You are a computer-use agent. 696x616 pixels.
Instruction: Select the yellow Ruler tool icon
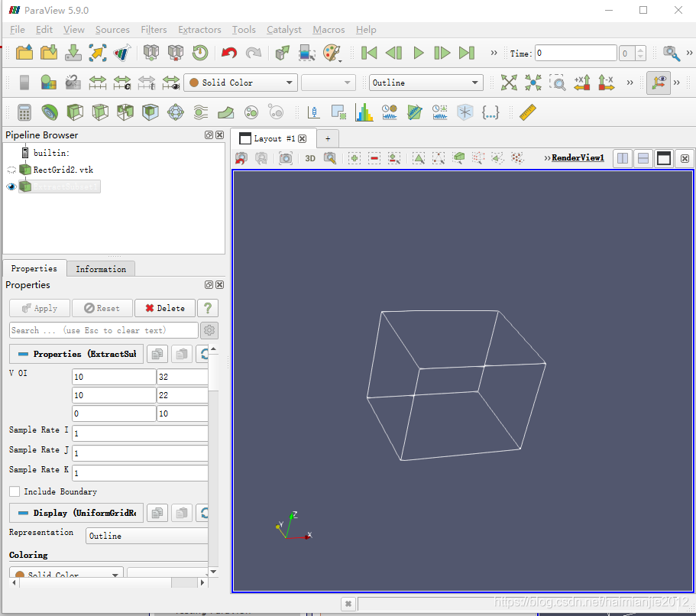click(x=528, y=112)
